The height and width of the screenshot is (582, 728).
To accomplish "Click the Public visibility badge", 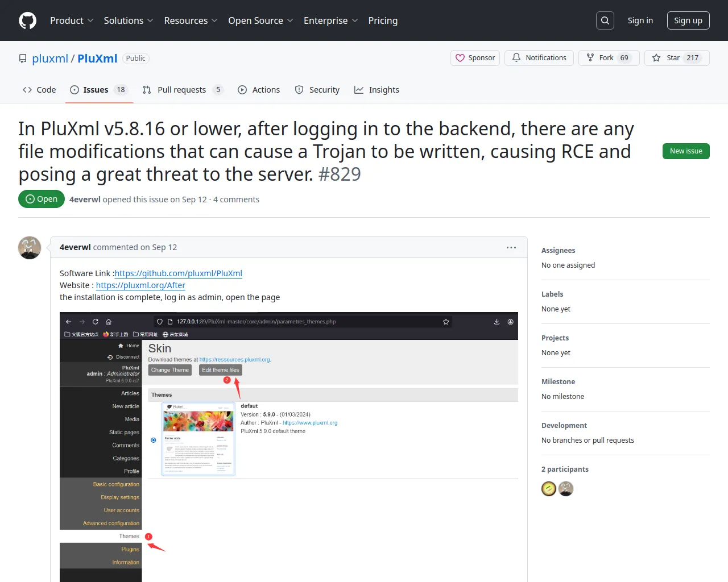I will point(136,59).
